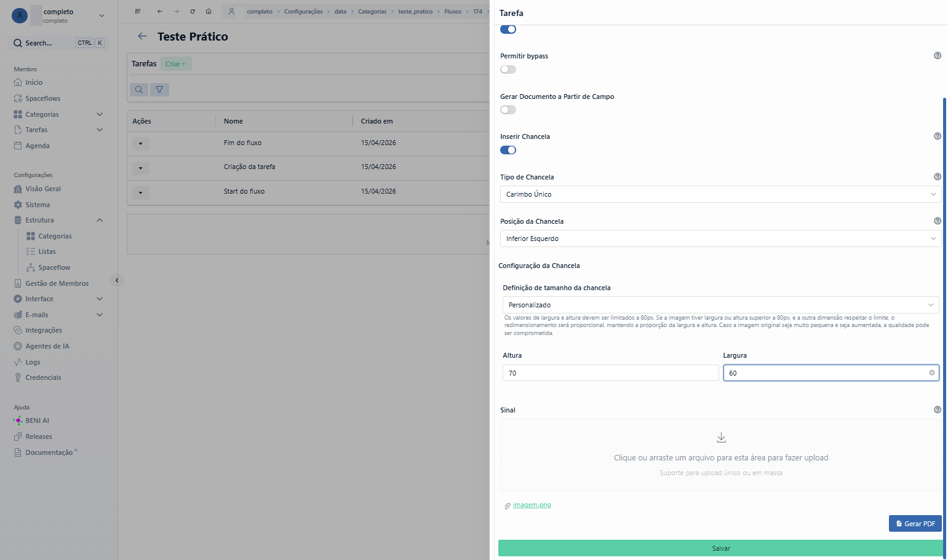Click the Criar + button in Tarefas
The height and width of the screenshot is (560, 948).
(176, 64)
